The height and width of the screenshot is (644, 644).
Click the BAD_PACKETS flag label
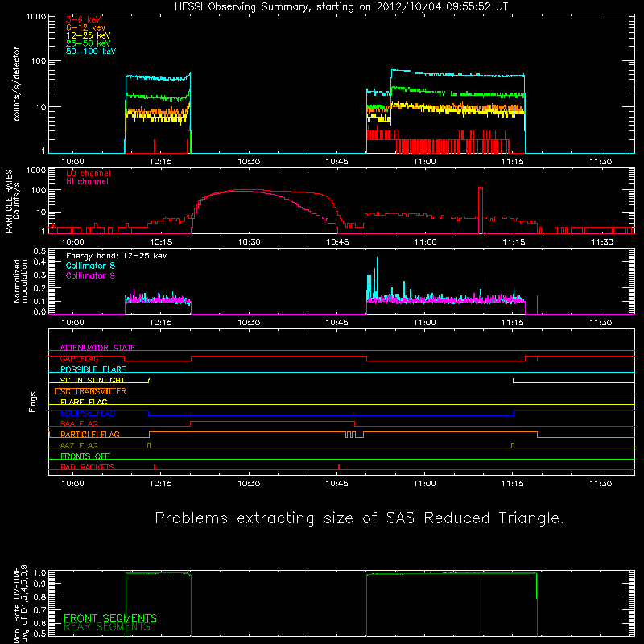[88, 467]
